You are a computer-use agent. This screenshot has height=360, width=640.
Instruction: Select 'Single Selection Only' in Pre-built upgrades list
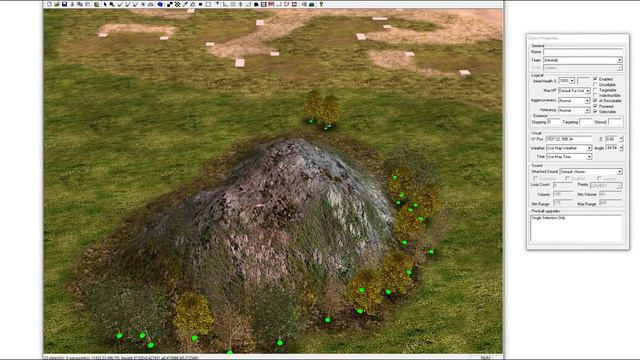[549, 218]
